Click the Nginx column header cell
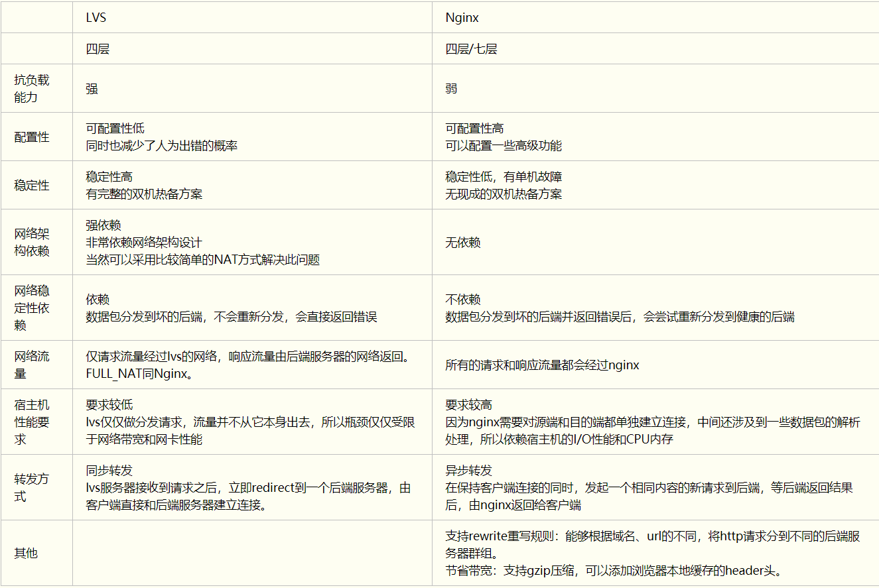This screenshot has width=879, height=588. tap(655, 17)
